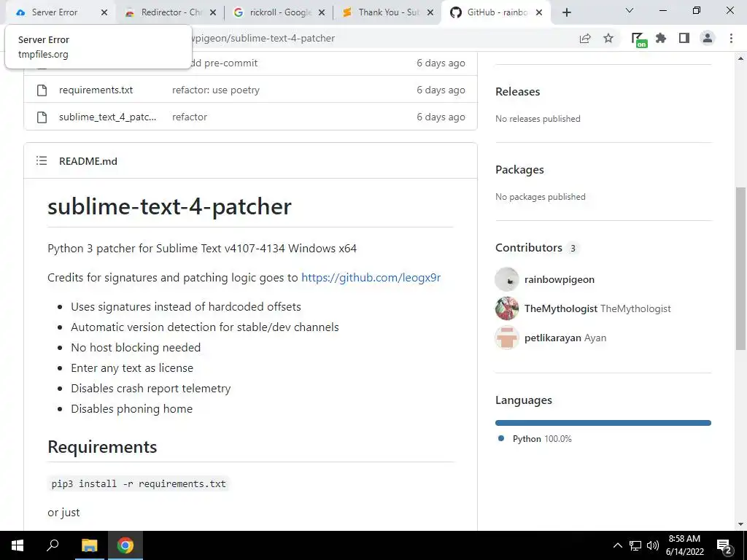This screenshot has width=747, height=560.
Task: Open the sublime_text_4_patc... file
Action: (x=108, y=117)
